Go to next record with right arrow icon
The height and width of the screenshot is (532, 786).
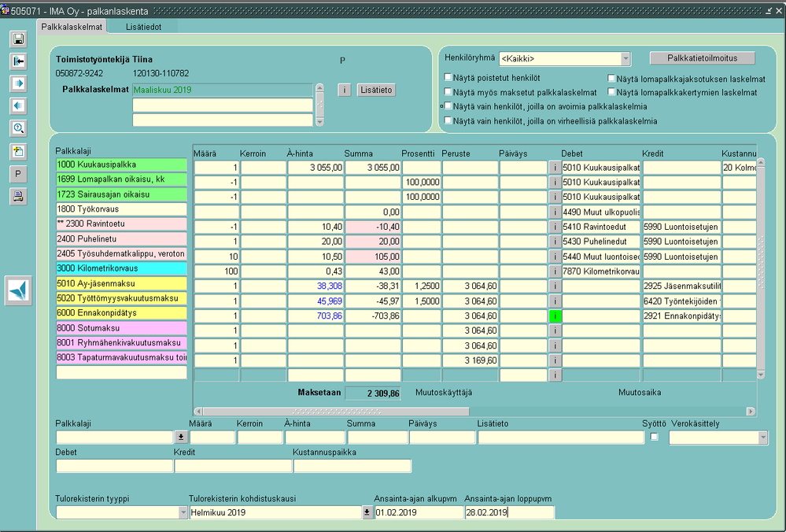19,83
